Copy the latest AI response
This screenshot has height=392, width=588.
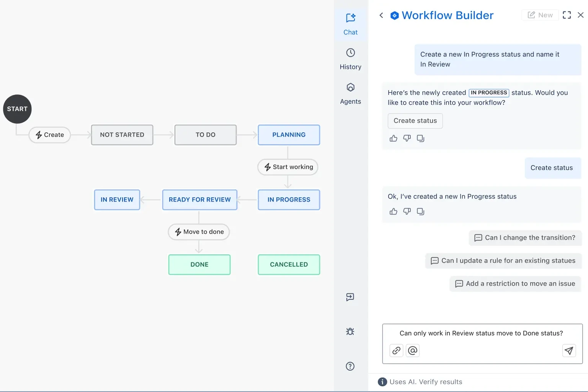421,211
